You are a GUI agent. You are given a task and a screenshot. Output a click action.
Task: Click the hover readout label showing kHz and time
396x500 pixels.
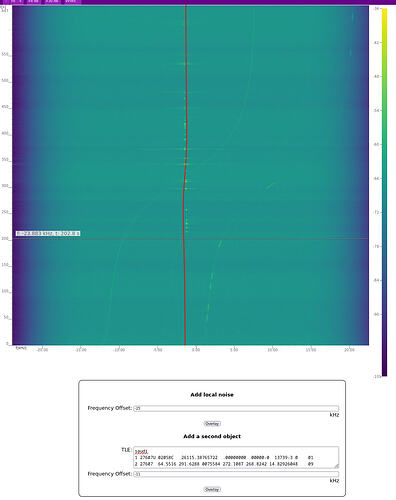48,233
